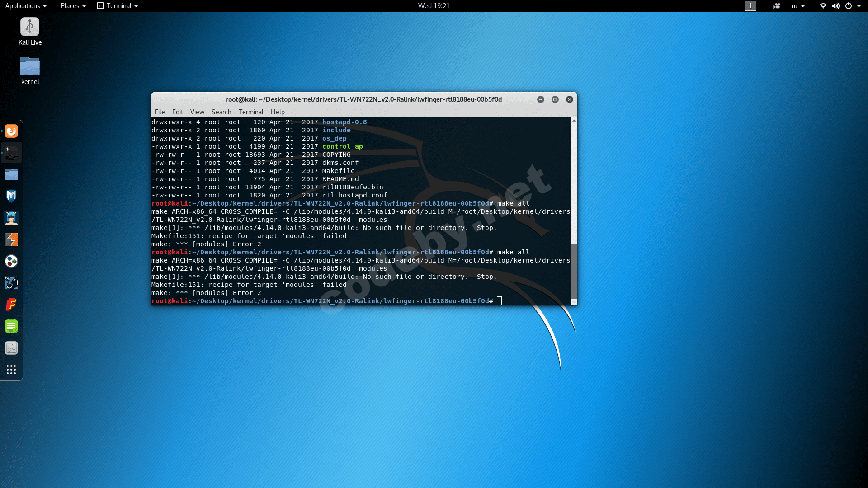Open the Files manager dock icon

point(11,174)
